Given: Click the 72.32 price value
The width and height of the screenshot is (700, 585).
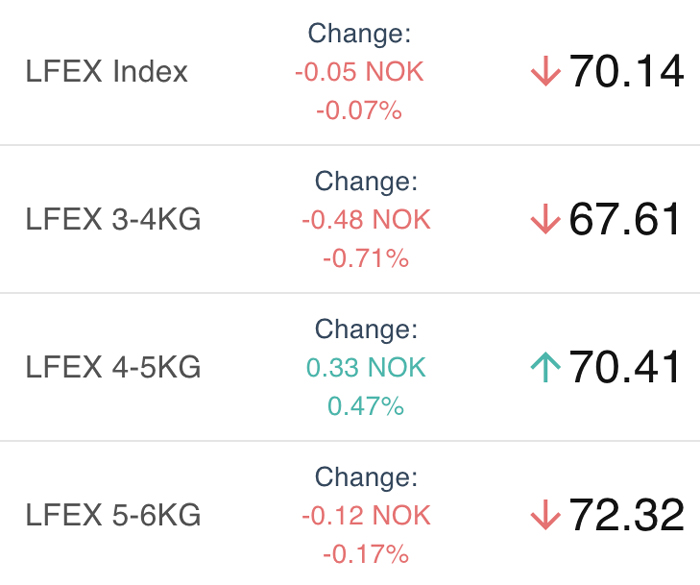Looking at the screenshot, I should 626,515.
